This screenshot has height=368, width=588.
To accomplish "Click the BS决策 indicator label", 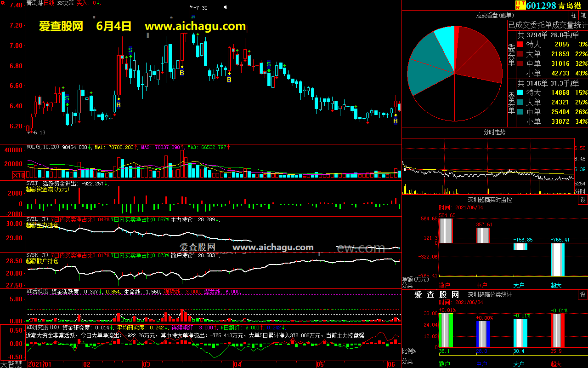I will click(66, 3).
